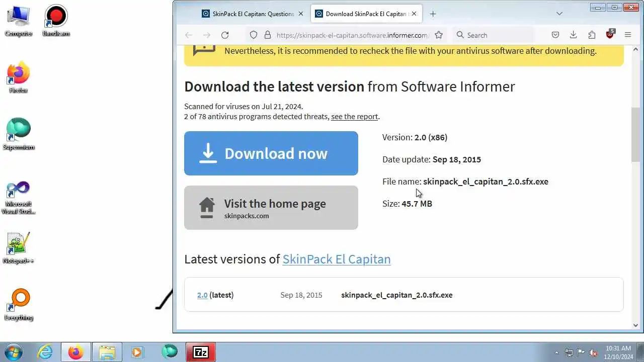The image size is (644, 362).
Task: Open the Firefox hamburger menu
Action: pos(628,35)
